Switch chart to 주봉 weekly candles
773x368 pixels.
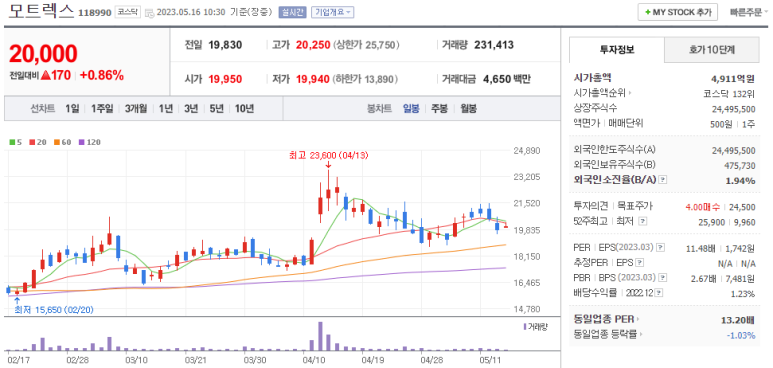439,109
